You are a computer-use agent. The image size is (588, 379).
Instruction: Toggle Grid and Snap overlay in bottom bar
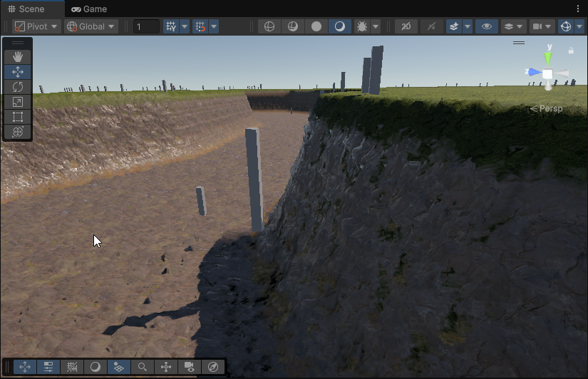click(72, 367)
